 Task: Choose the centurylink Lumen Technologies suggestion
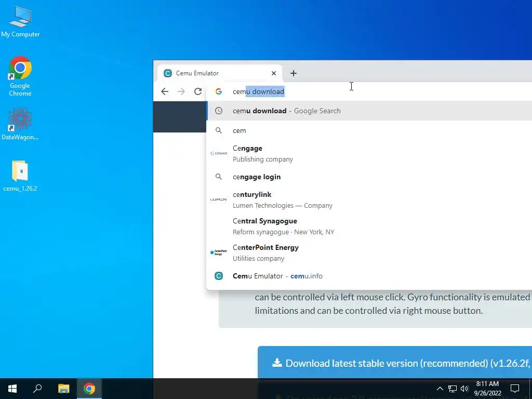tap(369, 200)
